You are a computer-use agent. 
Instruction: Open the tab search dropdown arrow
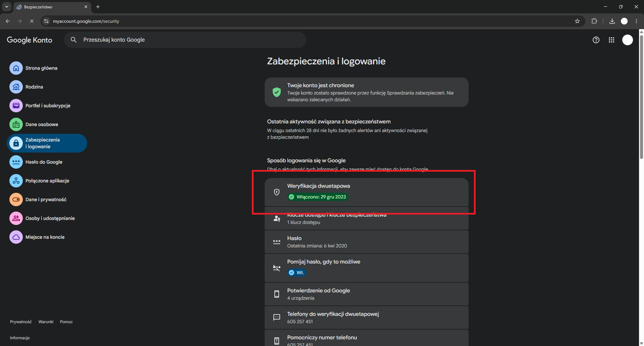pyautogui.click(x=6, y=7)
